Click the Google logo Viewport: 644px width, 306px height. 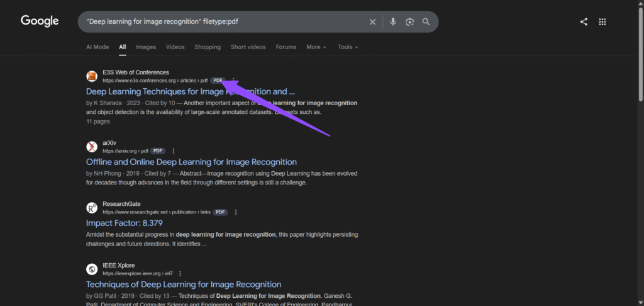click(x=40, y=21)
